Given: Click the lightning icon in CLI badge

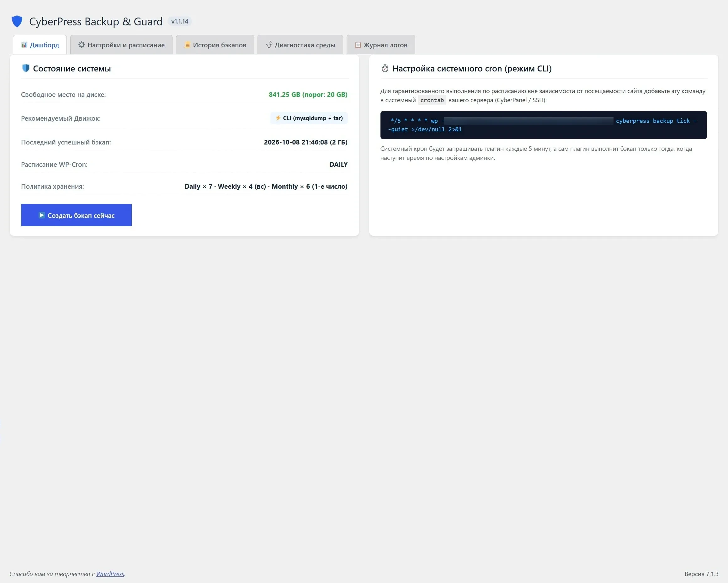Looking at the screenshot, I should tap(278, 118).
